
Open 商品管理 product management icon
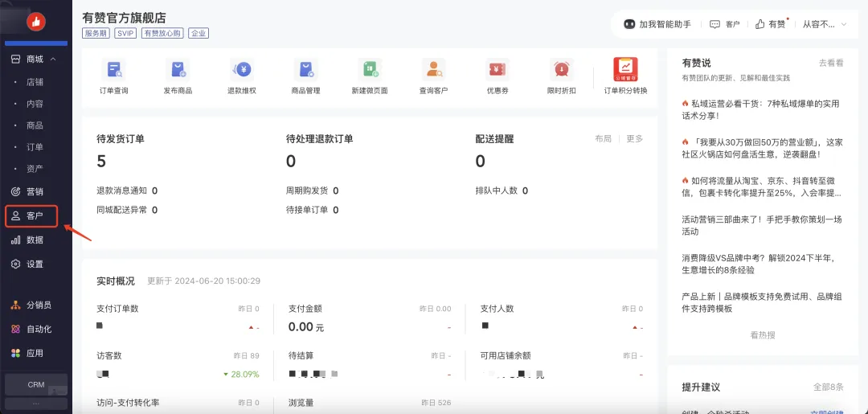point(305,70)
